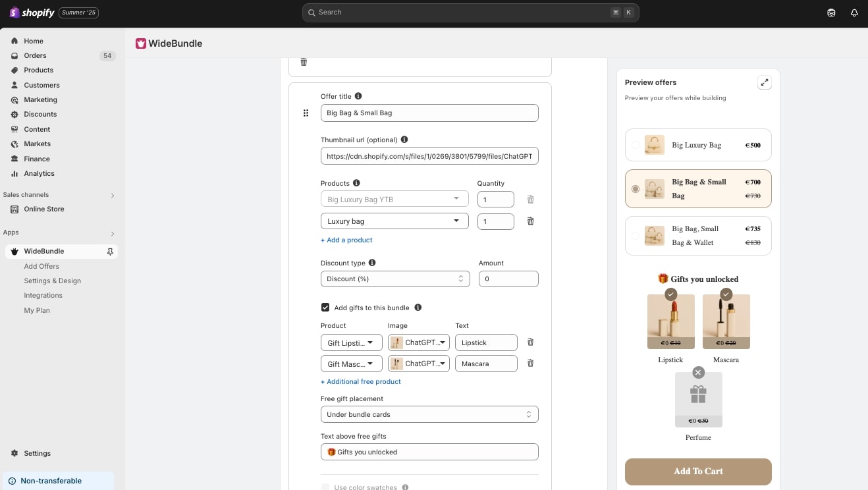Click the Marketing target icon
The height and width of the screenshot is (490, 868).
point(14,99)
